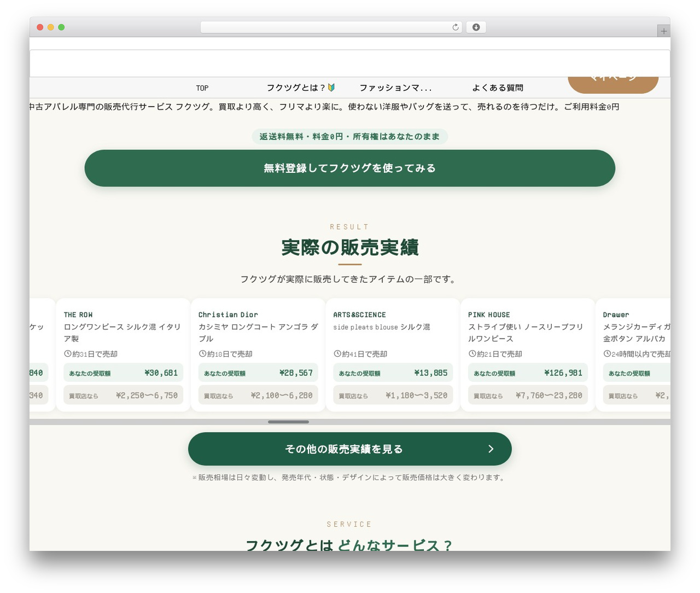The height and width of the screenshot is (593, 700).
Task: Click the ¥2,100〜6,280 buyback range
Action: pyautogui.click(x=282, y=396)
